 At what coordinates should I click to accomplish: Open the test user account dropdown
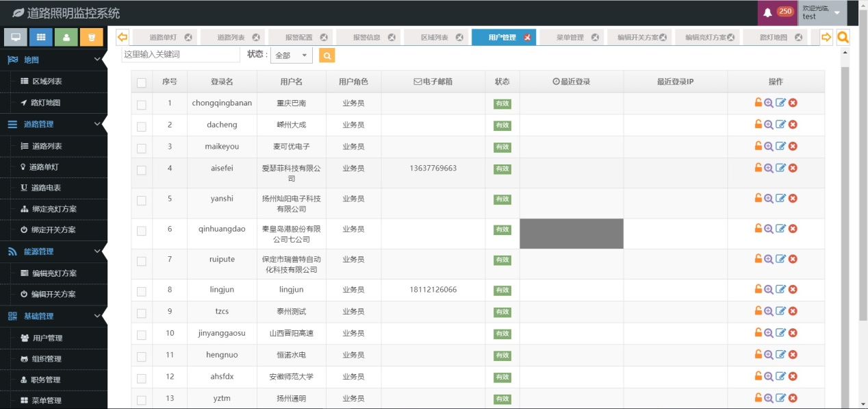(822, 12)
